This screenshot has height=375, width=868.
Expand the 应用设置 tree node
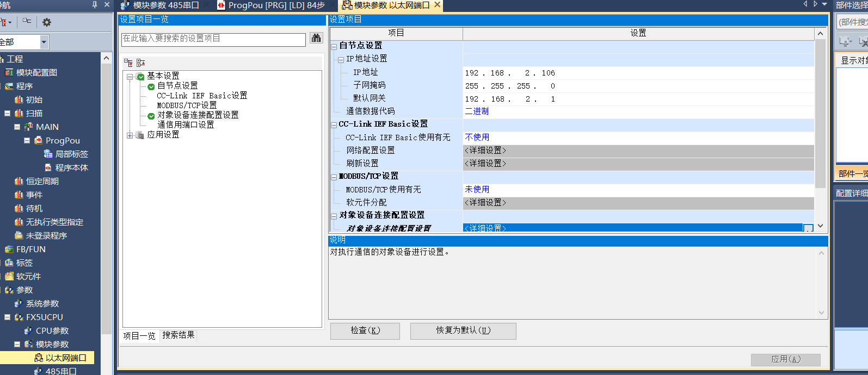130,135
